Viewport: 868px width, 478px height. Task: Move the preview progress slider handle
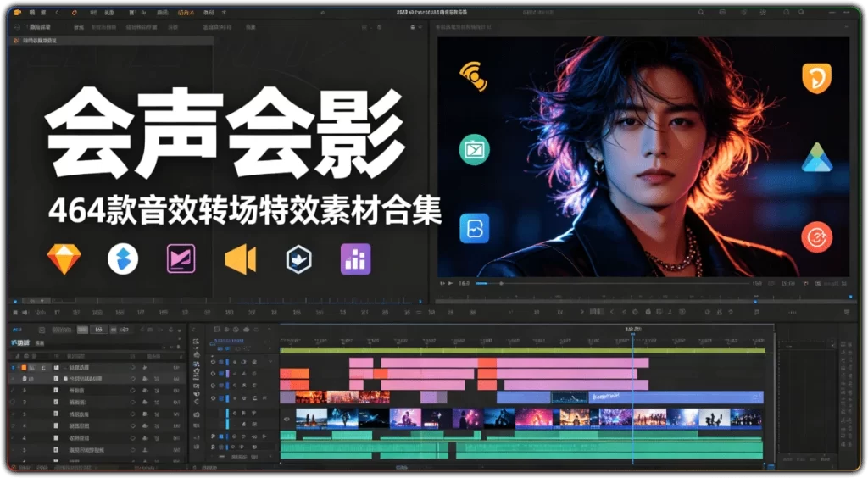pyautogui.click(x=501, y=283)
